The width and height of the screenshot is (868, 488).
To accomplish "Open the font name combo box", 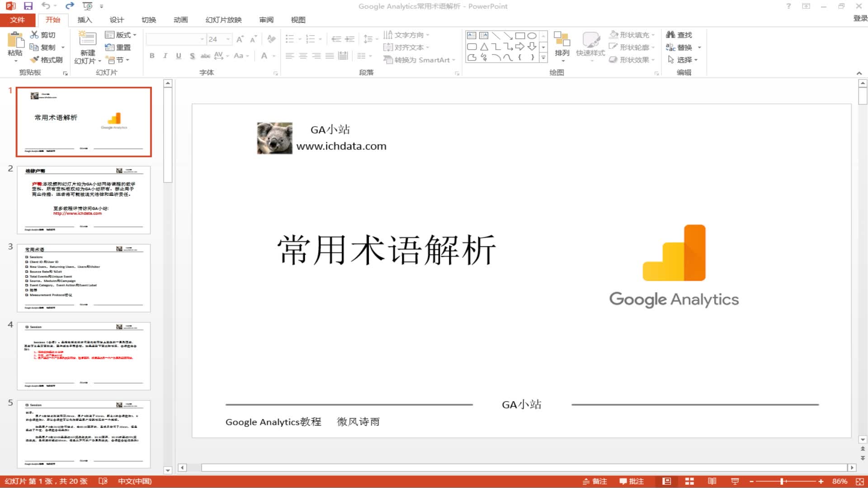I will coord(176,39).
